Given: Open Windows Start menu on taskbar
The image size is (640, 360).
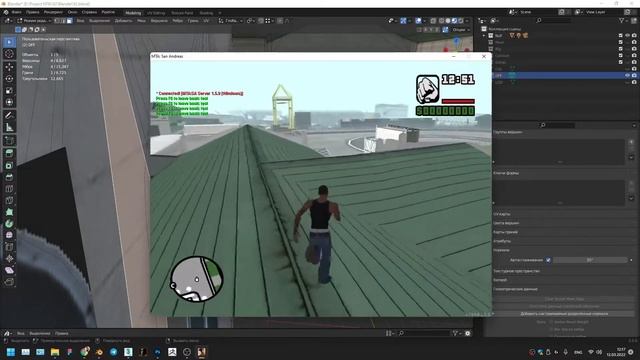Looking at the screenshot, I should 11,352.
